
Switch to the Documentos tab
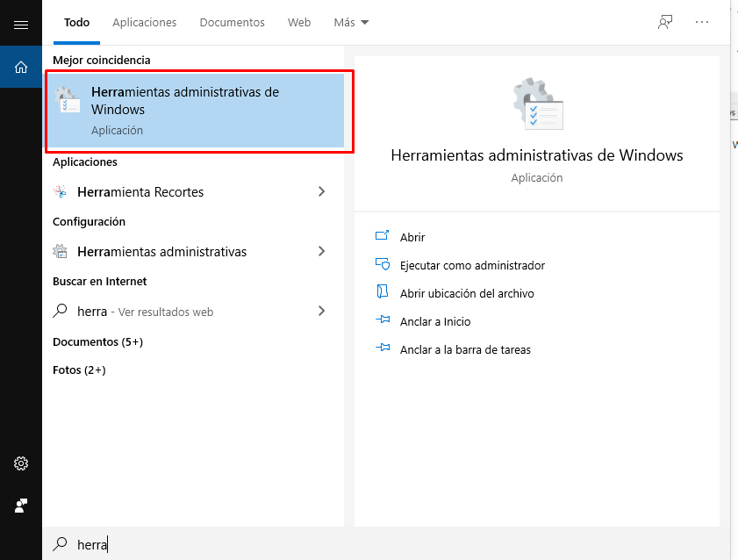(233, 23)
